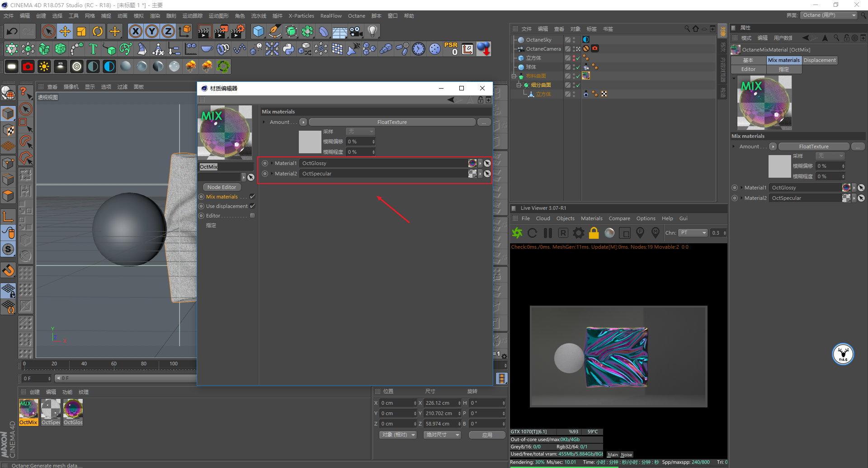Image resolution: width=868 pixels, height=468 pixels.
Task: Open the 界面 Octane layout dropdown
Action: click(829, 15)
